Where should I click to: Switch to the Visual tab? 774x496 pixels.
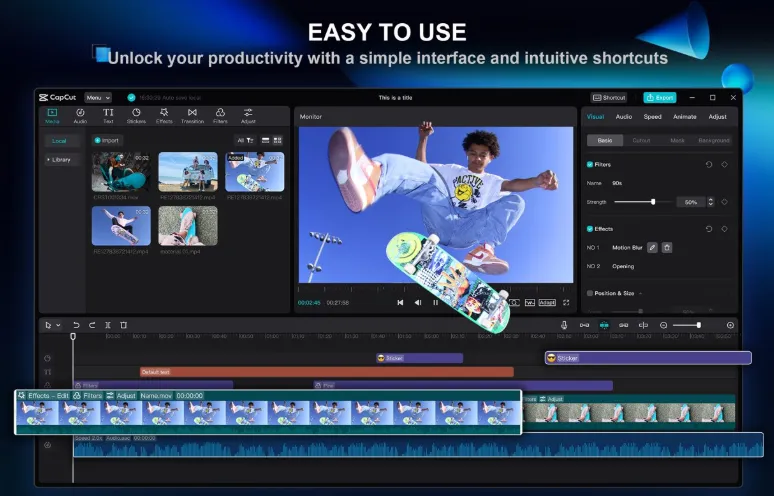(595, 117)
